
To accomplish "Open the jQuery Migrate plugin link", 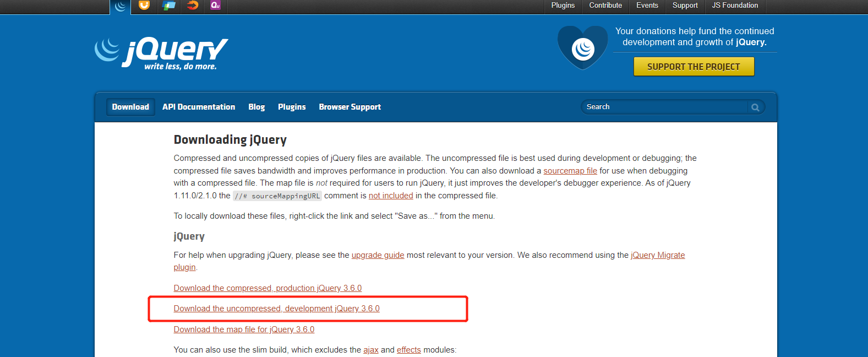I will click(658, 255).
